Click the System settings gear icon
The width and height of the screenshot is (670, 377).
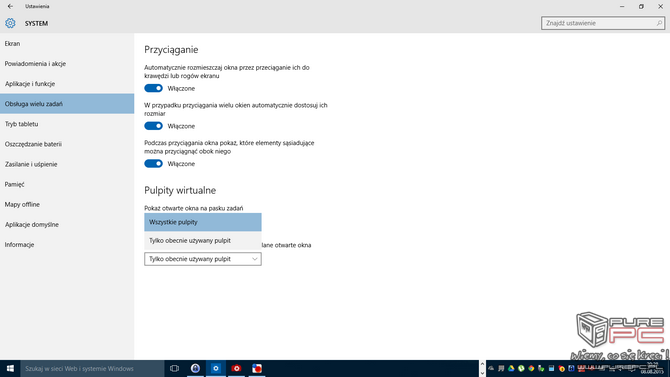(10, 23)
